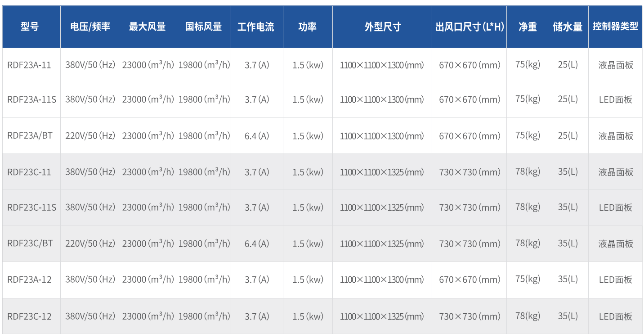Click the 储水量 header cell
This screenshot has width=644, height=334.
tap(568, 27)
